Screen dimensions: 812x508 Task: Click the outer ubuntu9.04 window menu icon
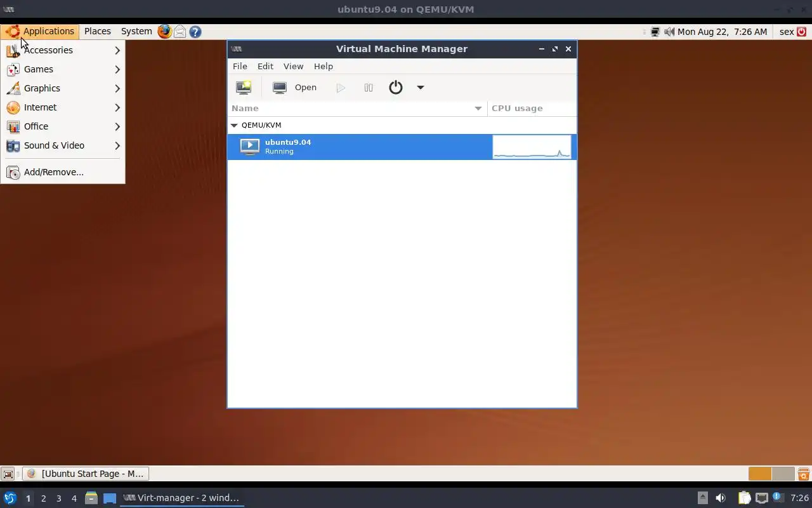click(9, 9)
